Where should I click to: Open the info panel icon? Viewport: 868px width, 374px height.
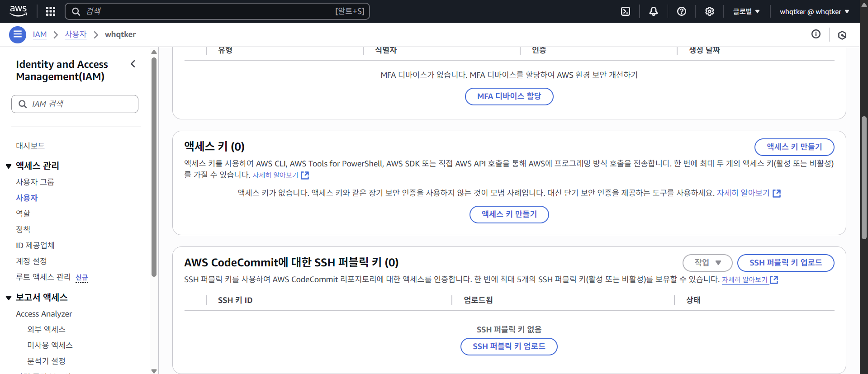tap(816, 34)
